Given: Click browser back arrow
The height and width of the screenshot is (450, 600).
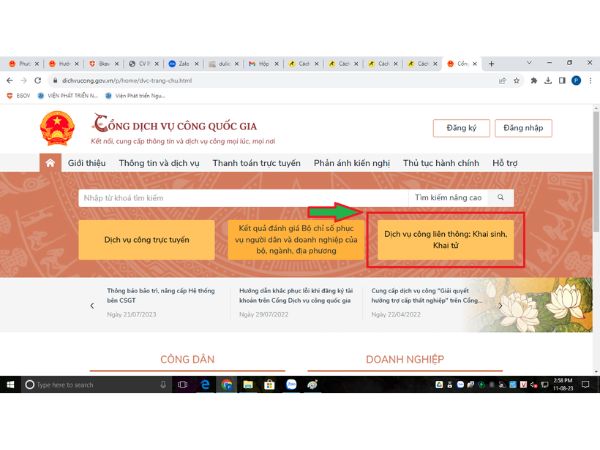Looking at the screenshot, I should coord(10,81).
